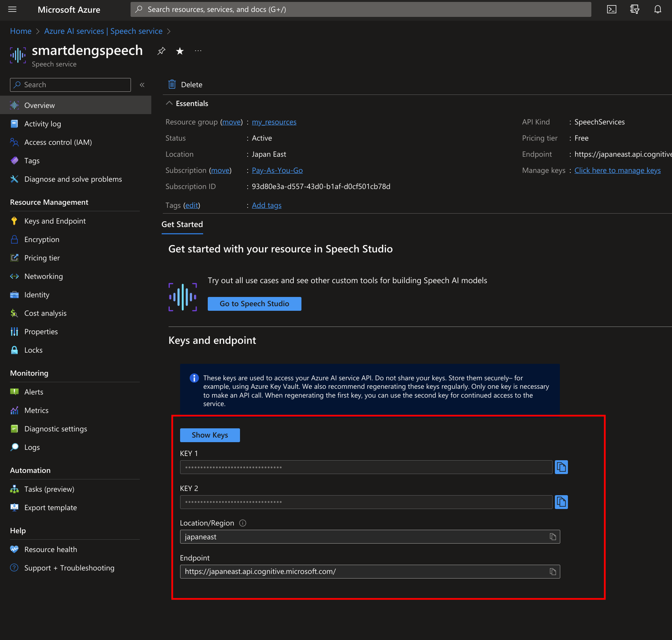The width and height of the screenshot is (672, 640).
Task: Copy the Endpoint URL value
Action: [x=553, y=572]
